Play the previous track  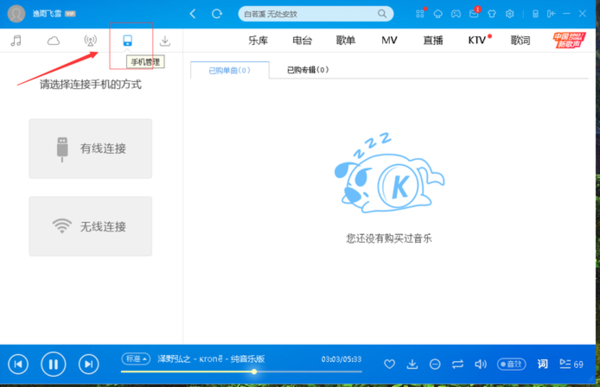pos(18,364)
